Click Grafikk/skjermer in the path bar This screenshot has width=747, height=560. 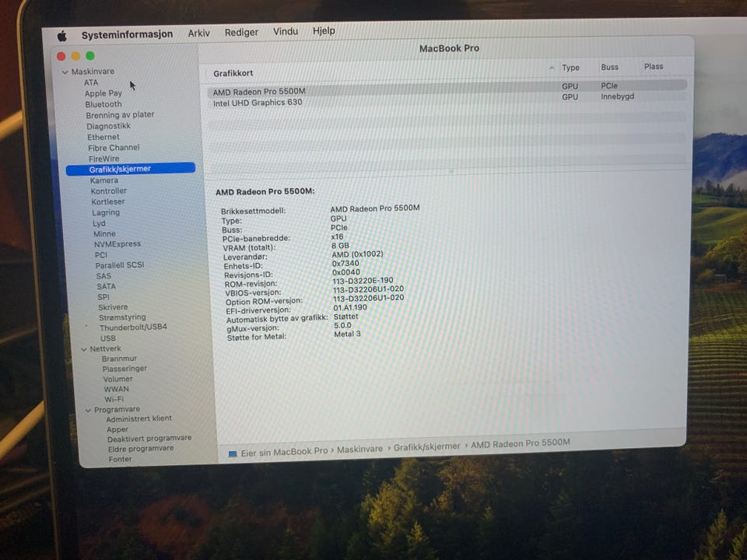427,446
